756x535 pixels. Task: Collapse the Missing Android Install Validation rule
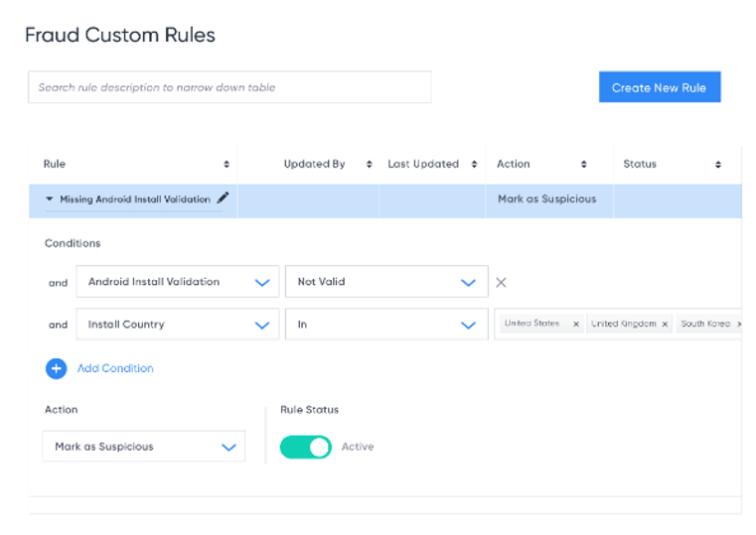point(50,199)
